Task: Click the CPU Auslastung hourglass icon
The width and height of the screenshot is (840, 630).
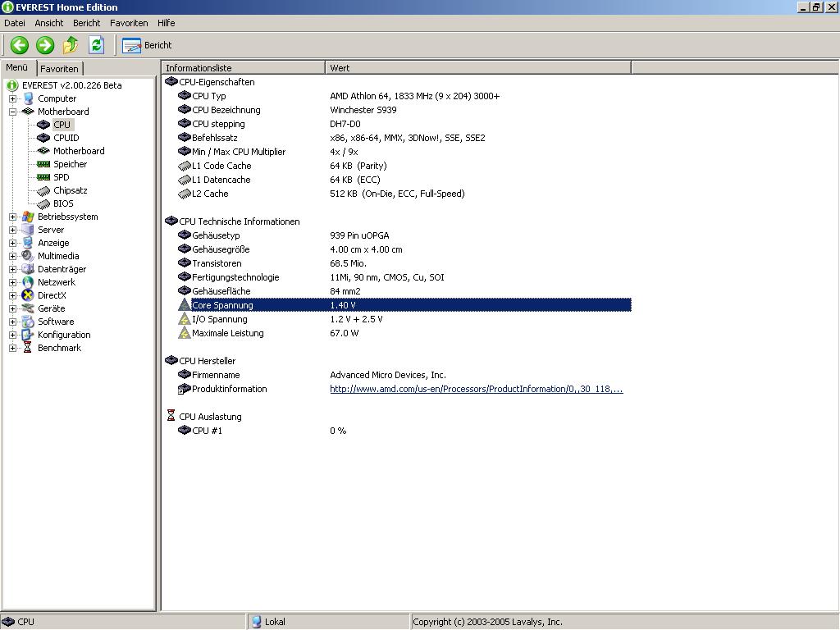Action: [171, 415]
